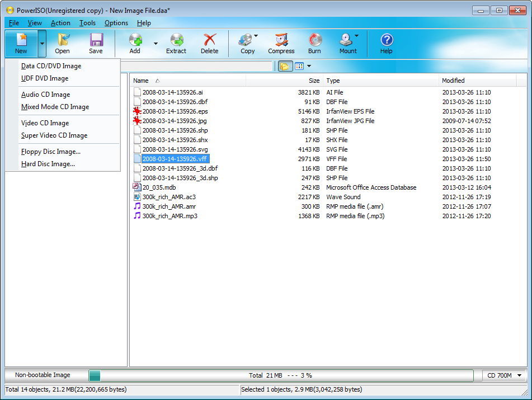This screenshot has width=532, height=400.
Task: Open the Extract tool
Action: (176, 43)
